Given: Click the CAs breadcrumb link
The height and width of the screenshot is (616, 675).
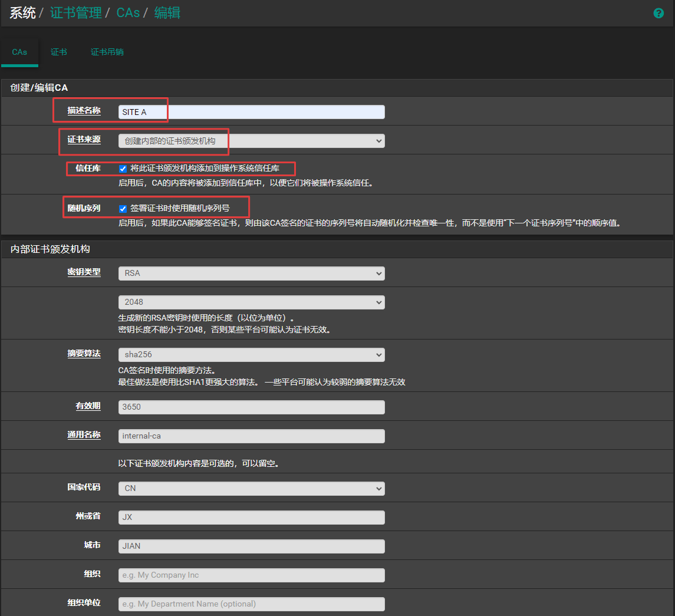Looking at the screenshot, I should (x=128, y=12).
